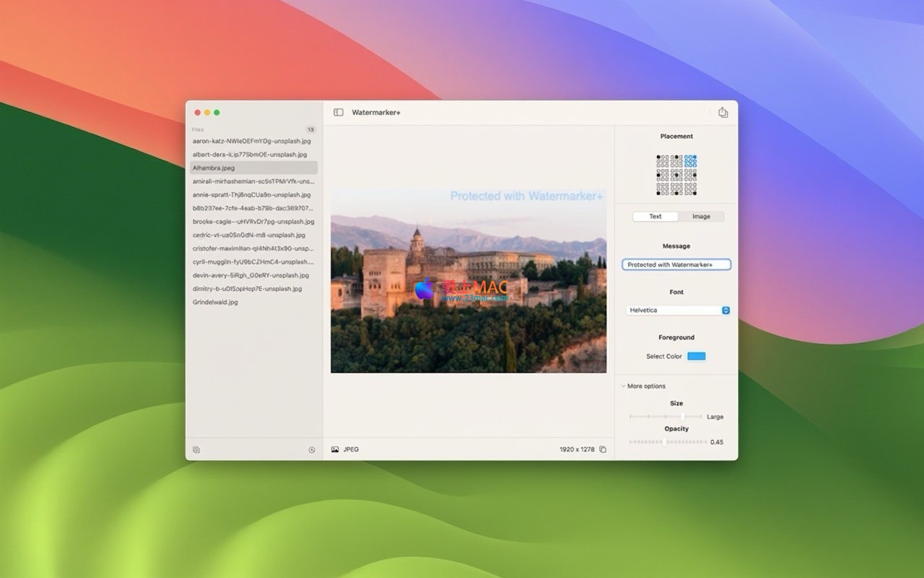Click the copy icon beside 1920 x 1278
The image size is (924, 578).
click(603, 449)
